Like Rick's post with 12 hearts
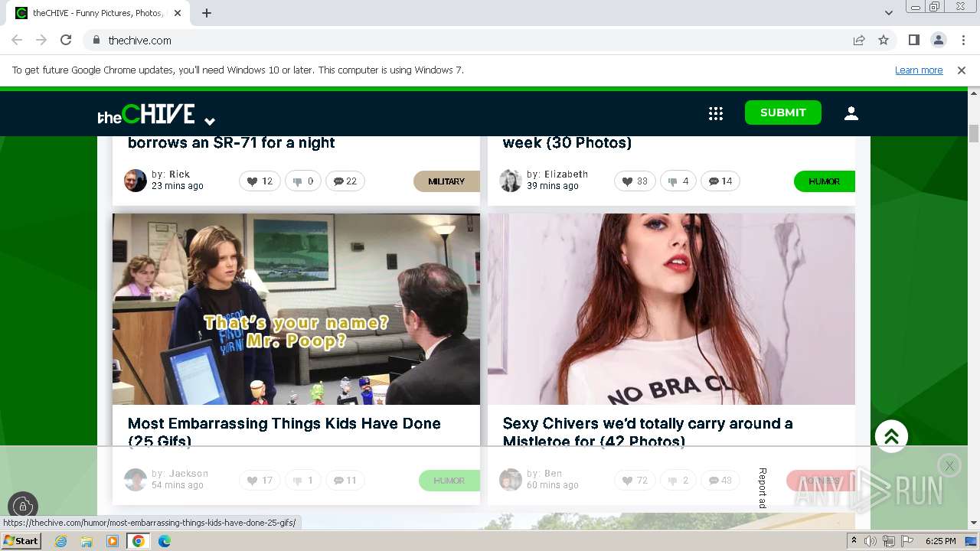Viewport: 980px width, 551px height. 260,181
